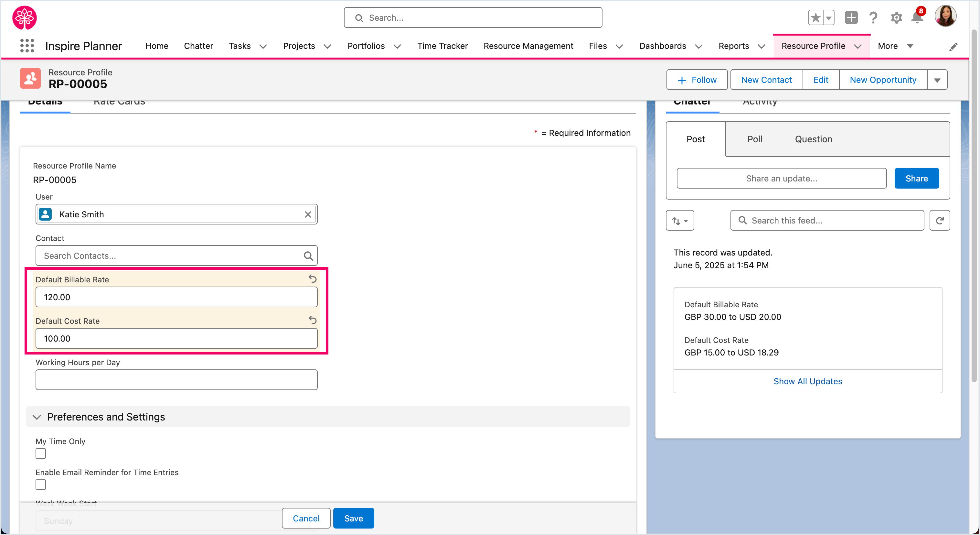The height and width of the screenshot is (535, 980).
Task: Open the favorites list dropdown arrow
Action: tap(829, 17)
